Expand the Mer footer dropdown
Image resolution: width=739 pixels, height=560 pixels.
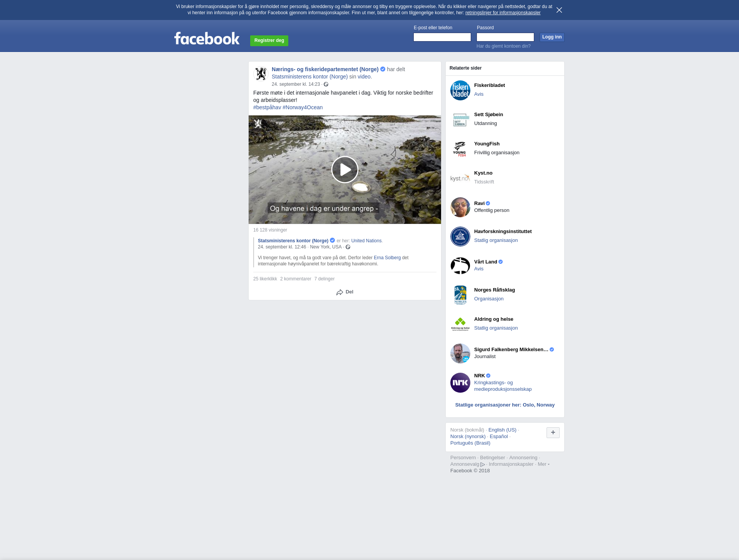[x=543, y=464]
